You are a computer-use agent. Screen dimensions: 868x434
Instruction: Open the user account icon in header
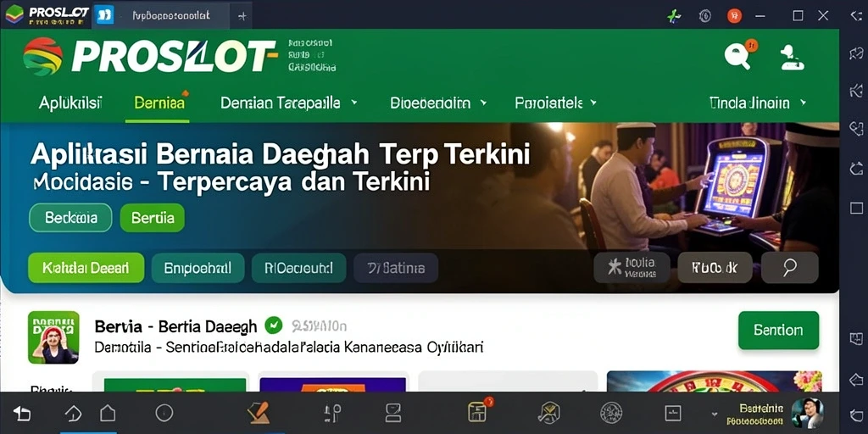(793, 58)
